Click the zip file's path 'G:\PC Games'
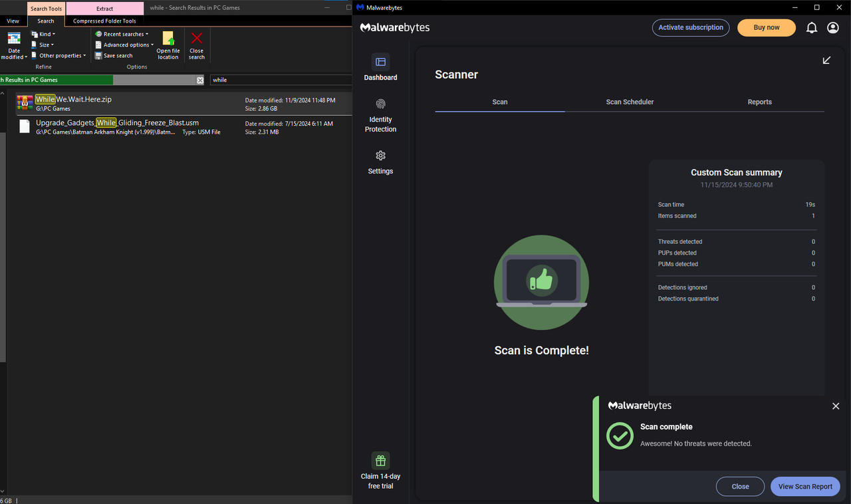The image size is (851, 504). [x=53, y=108]
